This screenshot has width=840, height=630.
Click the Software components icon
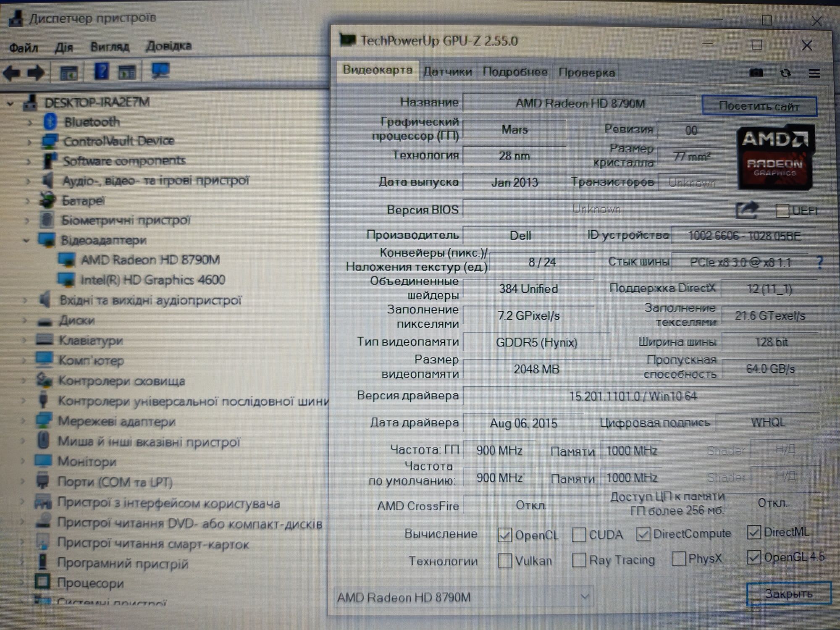tap(50, 160)
